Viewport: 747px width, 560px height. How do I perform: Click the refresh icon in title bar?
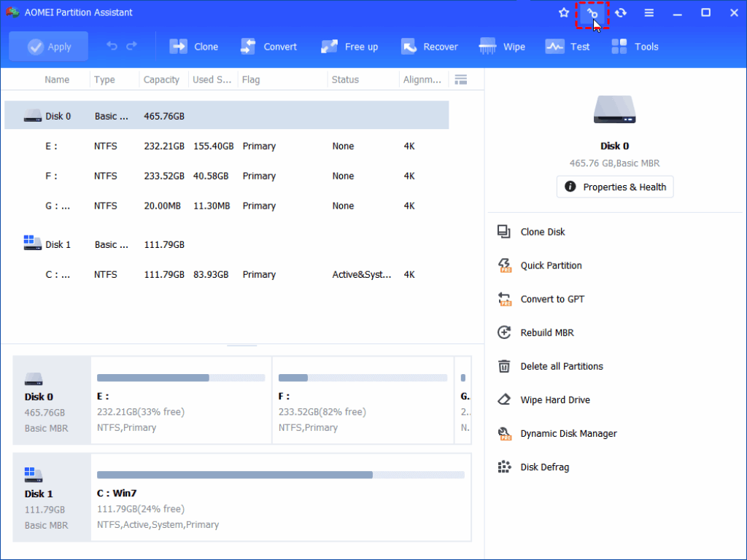pyautogui.click(x=620, y=13)
